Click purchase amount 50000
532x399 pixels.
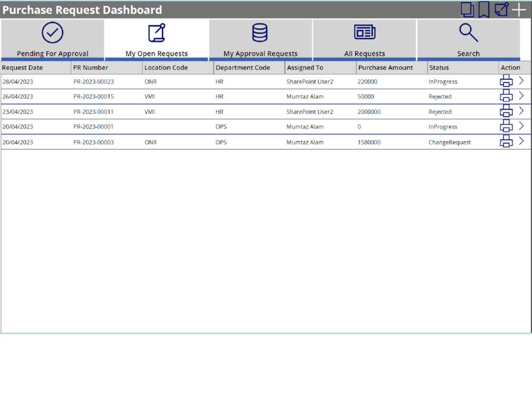click(366, 97)
